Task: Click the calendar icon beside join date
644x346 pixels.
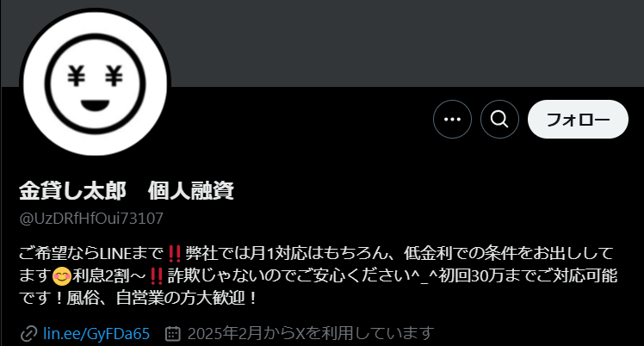Action: point(172,334)
